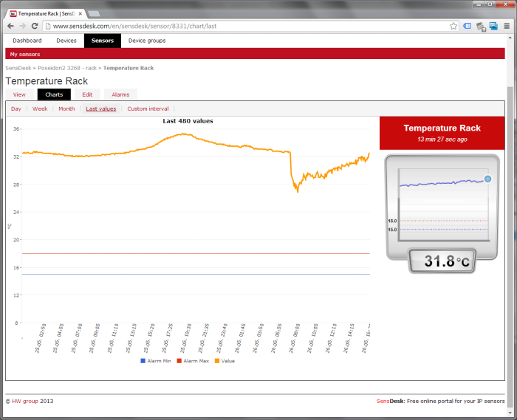
Task: Close the Temperature Rack browser tab
Action: click(81, 13)
